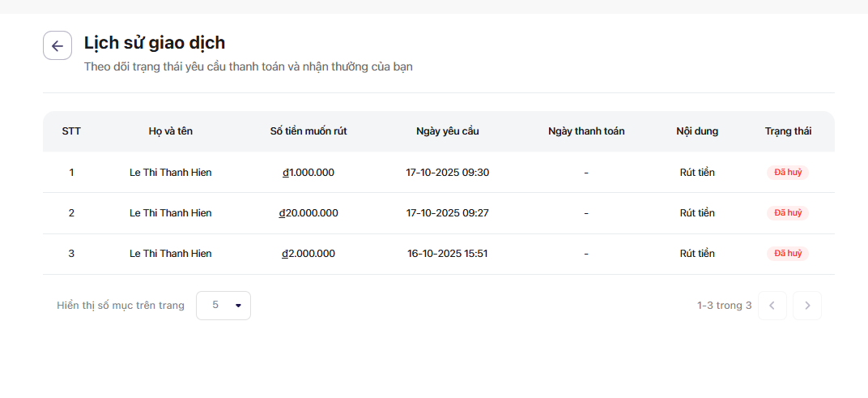Screen dimensions: 868x398
Task: Click the 'Đã huỷ' badge in row 3
Action: pyautogui.click(x=787, y=254)
